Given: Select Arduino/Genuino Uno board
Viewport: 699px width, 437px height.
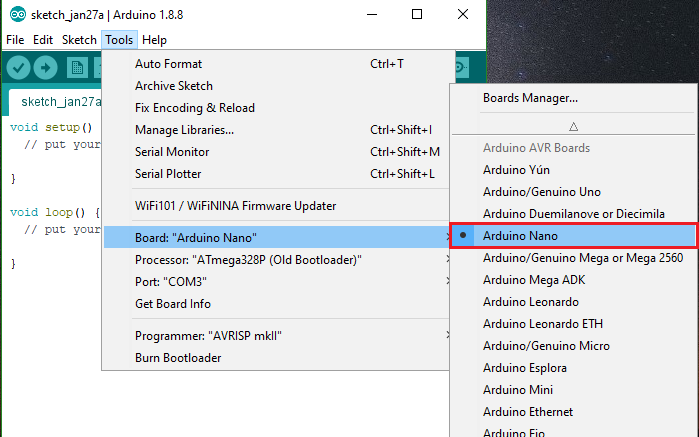Looking at the screenshot, I should coord(573,192).
